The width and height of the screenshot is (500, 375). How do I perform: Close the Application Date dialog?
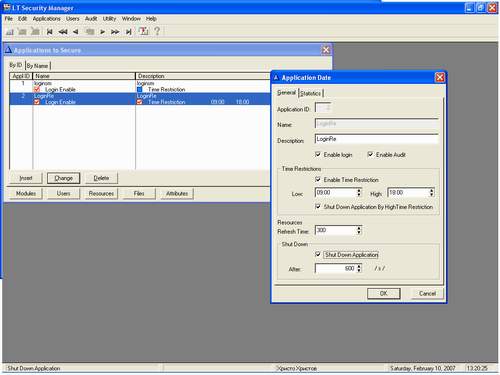(440, 77)
